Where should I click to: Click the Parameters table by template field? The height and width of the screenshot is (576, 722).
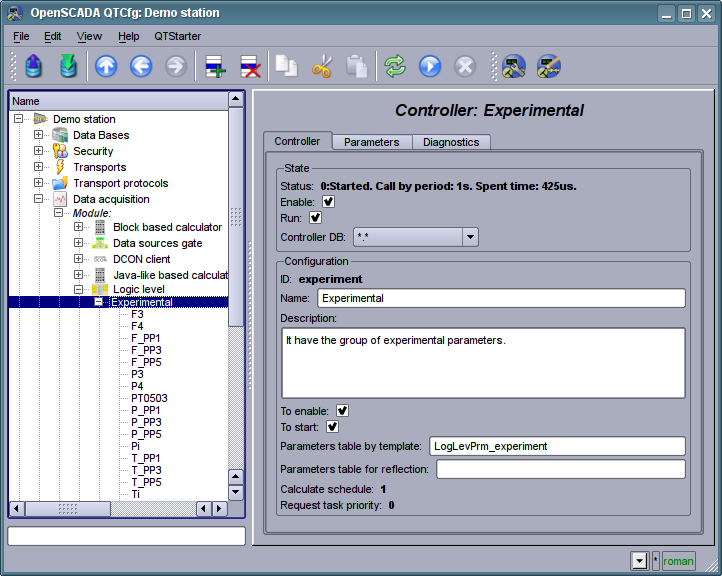click(557, 446)
